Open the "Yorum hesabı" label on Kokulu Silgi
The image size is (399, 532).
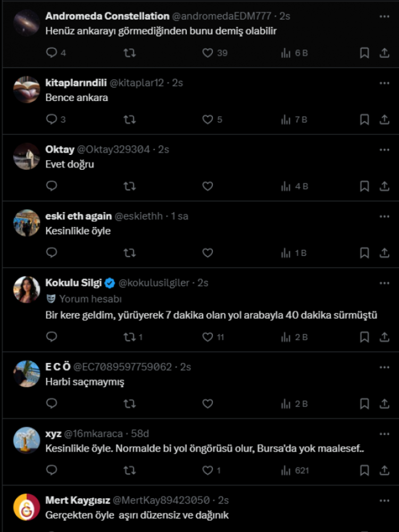pos(90,299)
